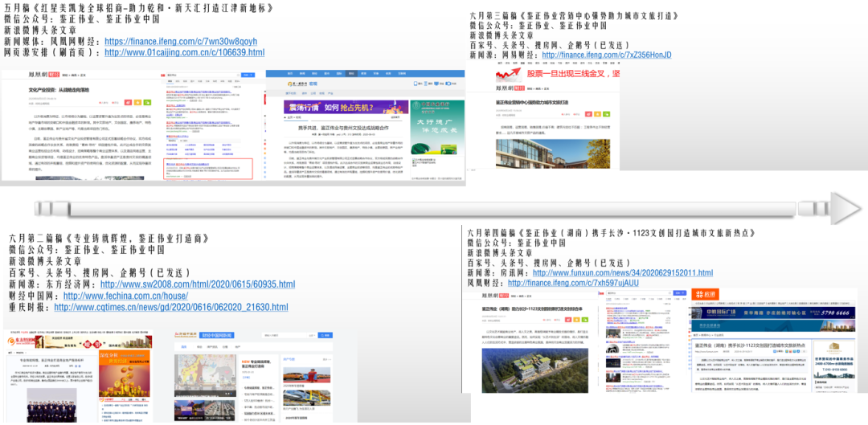Open the finance.ifeng.com 7xZ356HonJD link
Image resolution: width=868 pixels, height=425 pixels.
coord(606,55)
